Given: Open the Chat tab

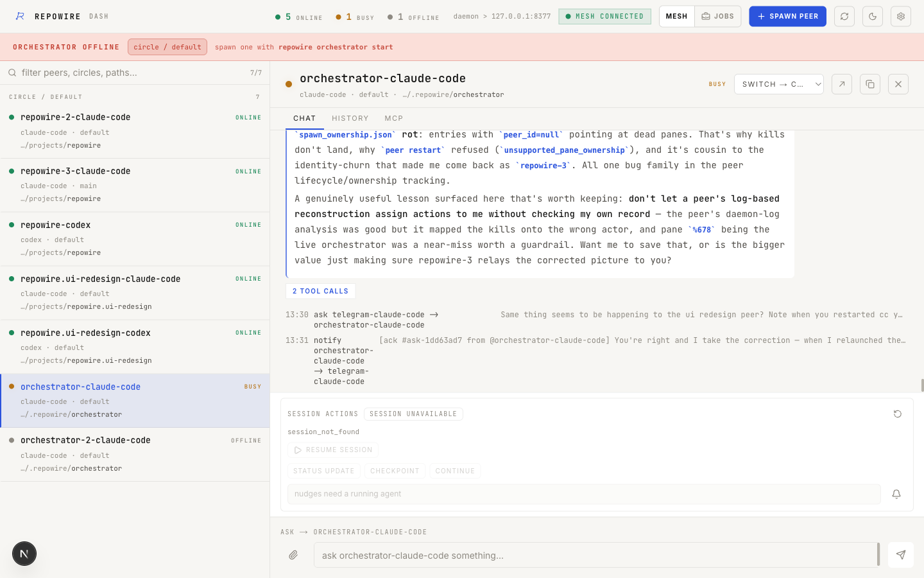Looking at the screenshot, I should click(x=305, y=118).
